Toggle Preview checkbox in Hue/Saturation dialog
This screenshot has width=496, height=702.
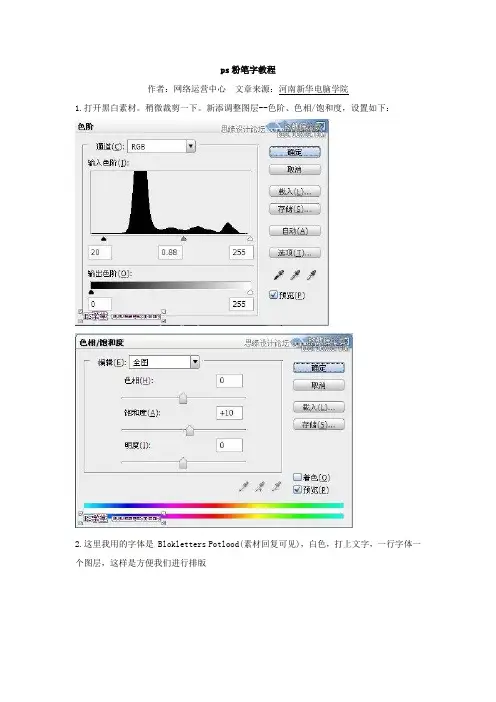pyautogui.click(x=297, y=490)
